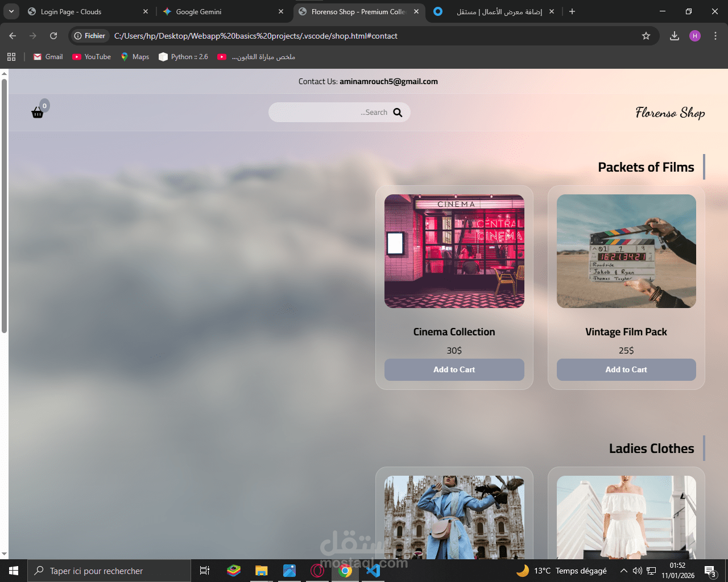Viewport: 728px width, 582px height.
Task: Click the scrollbar down arrow
Action: coord(4,554)
